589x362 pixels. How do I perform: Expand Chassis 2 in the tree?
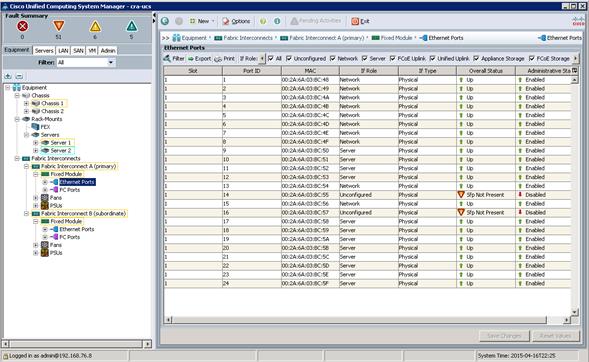tap(26, 111)
